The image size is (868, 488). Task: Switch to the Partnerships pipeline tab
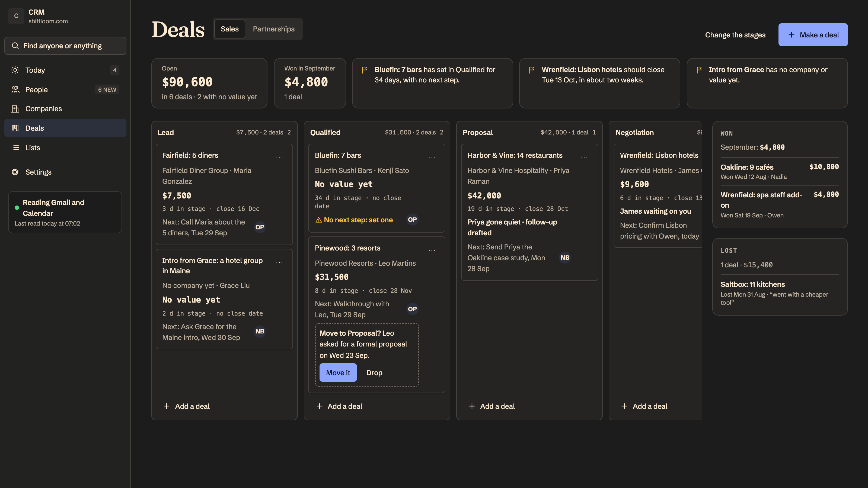(x=274, y=29)
